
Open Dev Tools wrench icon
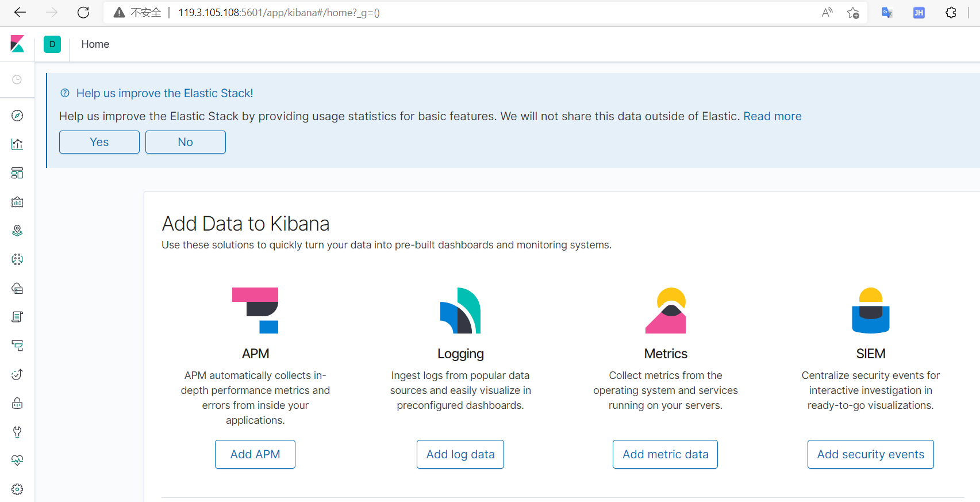pyautogui.click(x=17, y=432)
